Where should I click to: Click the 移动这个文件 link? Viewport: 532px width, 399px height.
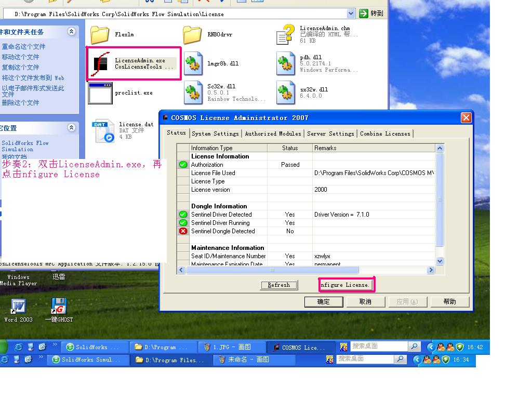(x=20, y=57)
